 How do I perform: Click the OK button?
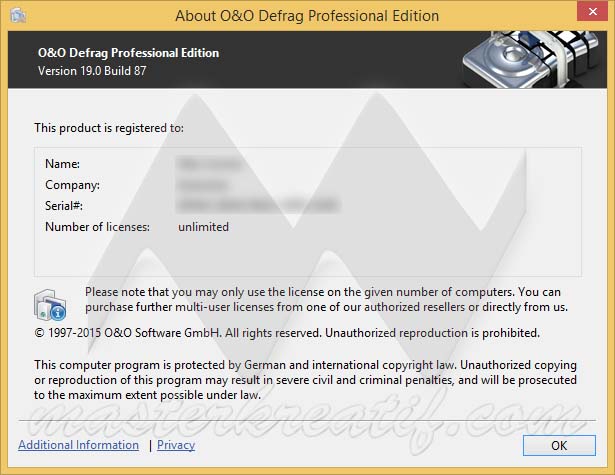pyautogui.click(x=559, y=445)
